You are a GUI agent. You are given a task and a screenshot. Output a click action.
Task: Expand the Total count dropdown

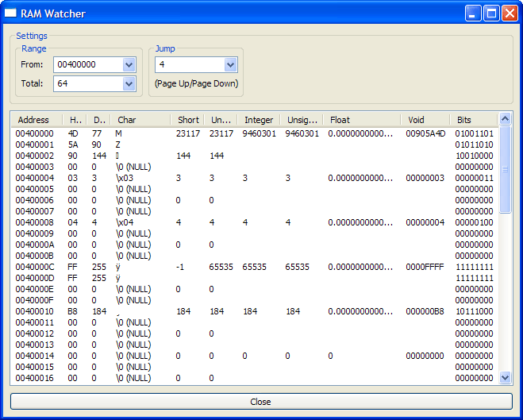tap(129, 83)
